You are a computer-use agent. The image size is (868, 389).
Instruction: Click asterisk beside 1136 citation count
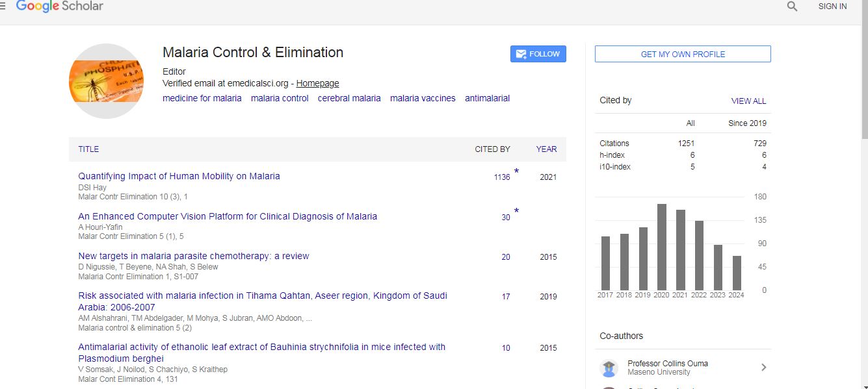pyautogui.click(x=516, y=172)
